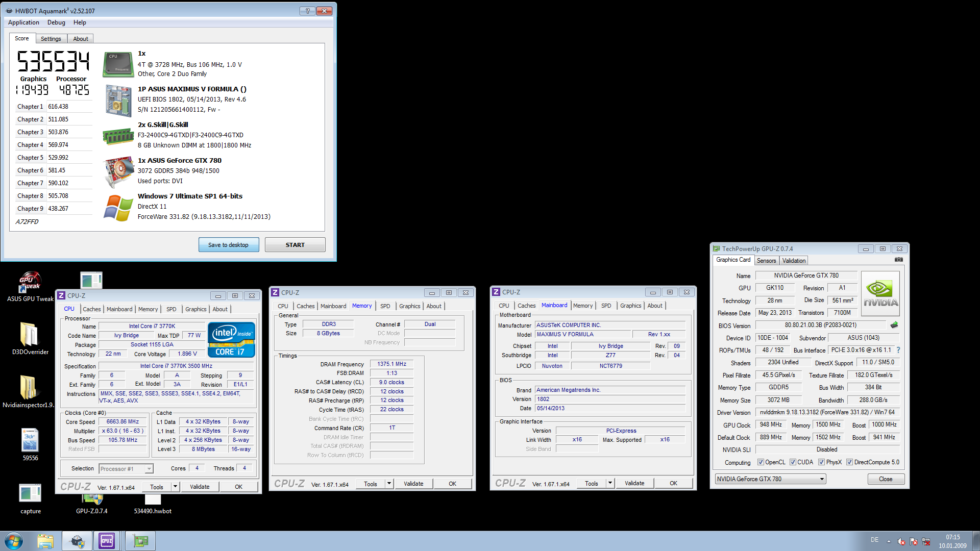Open the thumbnail desktop icon above CPU-Z

click(91, 280)
